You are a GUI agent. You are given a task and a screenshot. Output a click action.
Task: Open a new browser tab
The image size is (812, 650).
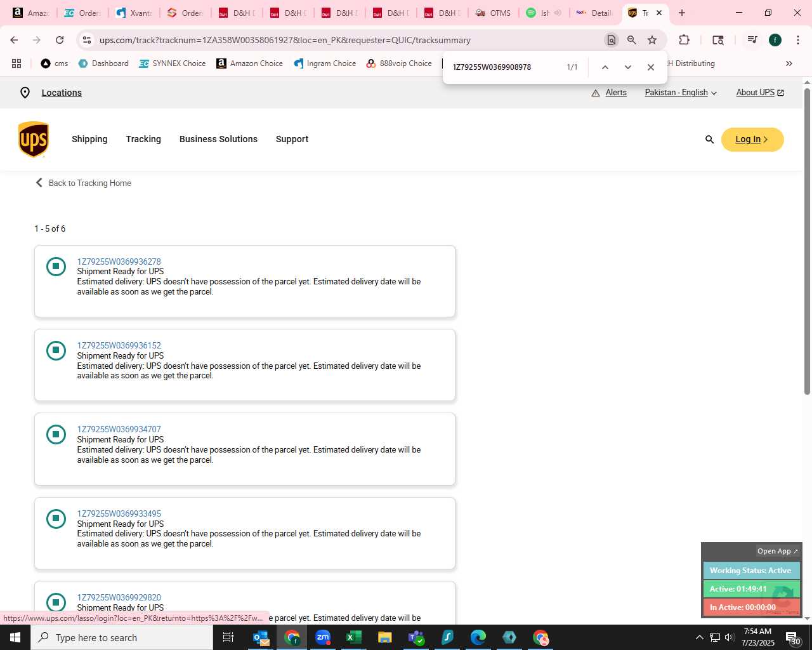coord(682,13)
